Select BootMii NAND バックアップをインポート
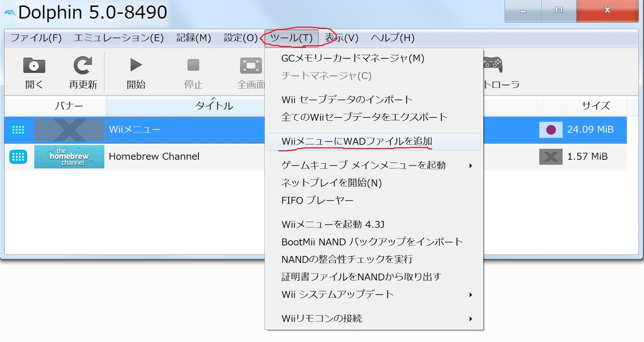 [x=374, y=242]
